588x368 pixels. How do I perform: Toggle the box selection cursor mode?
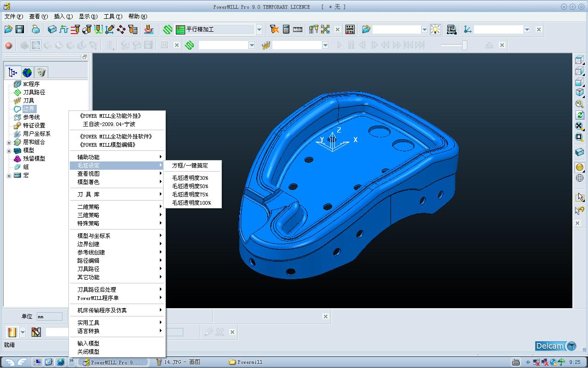580,197
